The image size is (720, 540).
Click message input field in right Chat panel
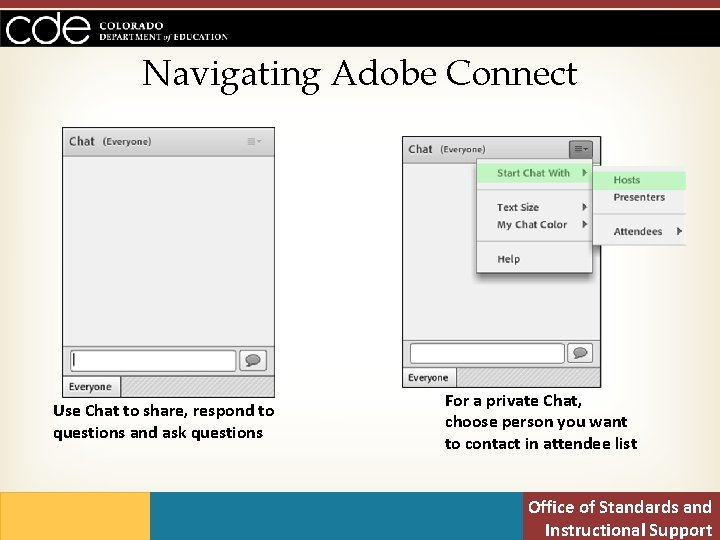click(x=487, y=353)
